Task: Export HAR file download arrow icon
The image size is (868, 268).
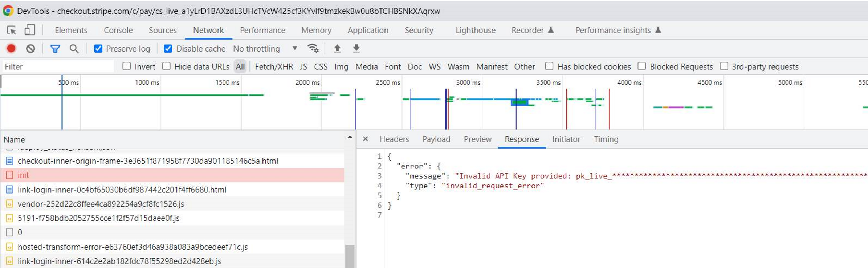Action: point(356,48)
